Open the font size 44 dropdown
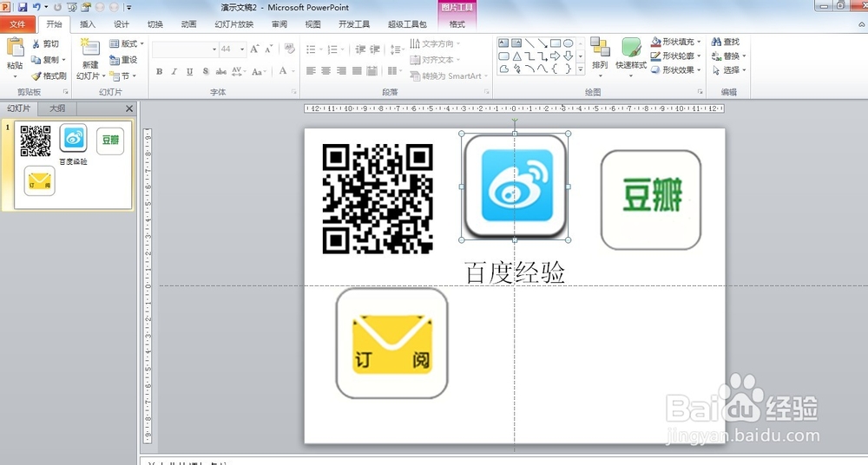 (242, 49)
